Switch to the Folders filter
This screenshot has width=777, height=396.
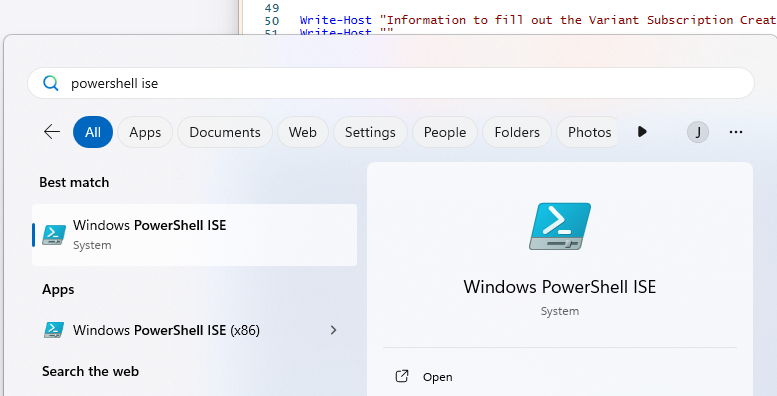click(x=517, y=132)
